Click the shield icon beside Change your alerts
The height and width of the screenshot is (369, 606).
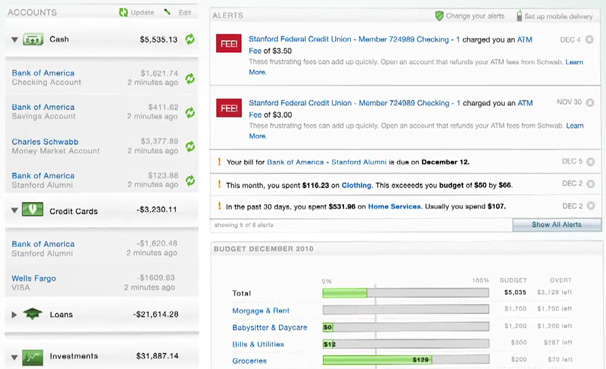point(439,16)
